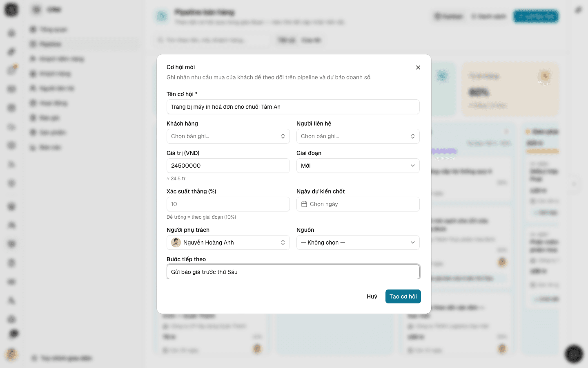Screen dimensions: 588x368
Task: Click the Giai đoạn field label
Action: (x=309, y=153)
